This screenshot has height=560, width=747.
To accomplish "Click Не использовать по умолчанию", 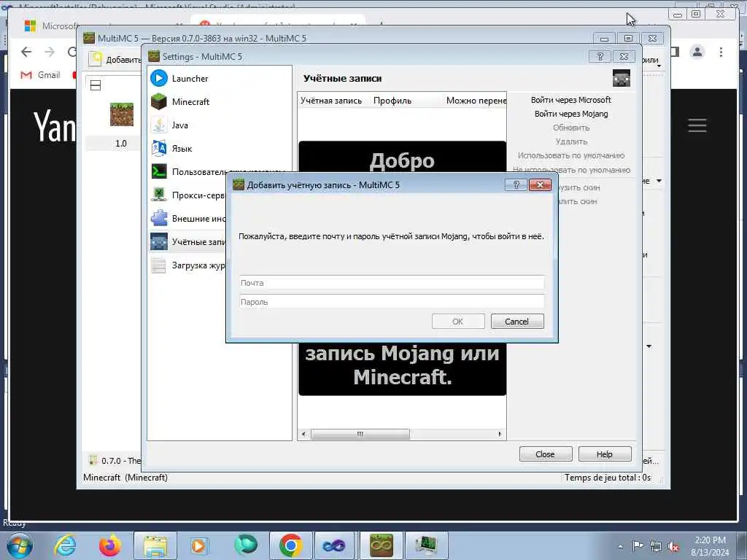I will 572,169.
